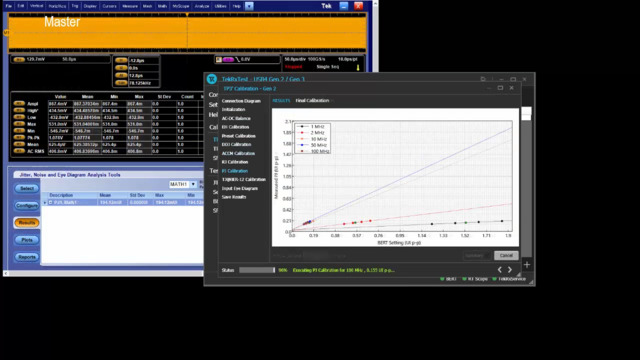Click the row arrow beside PJ1 result
Viewport: 640px width, 360px height.
tap(45, 202)
